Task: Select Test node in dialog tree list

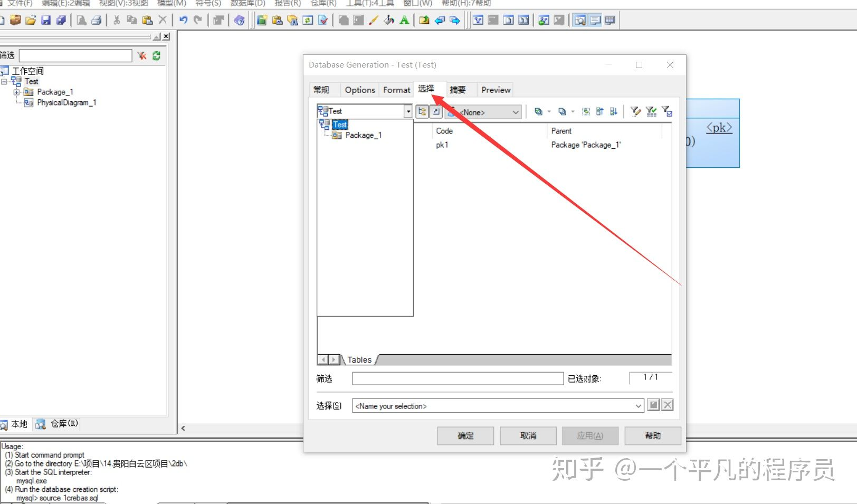Action: pyautogui.click(x=340, y=125)
